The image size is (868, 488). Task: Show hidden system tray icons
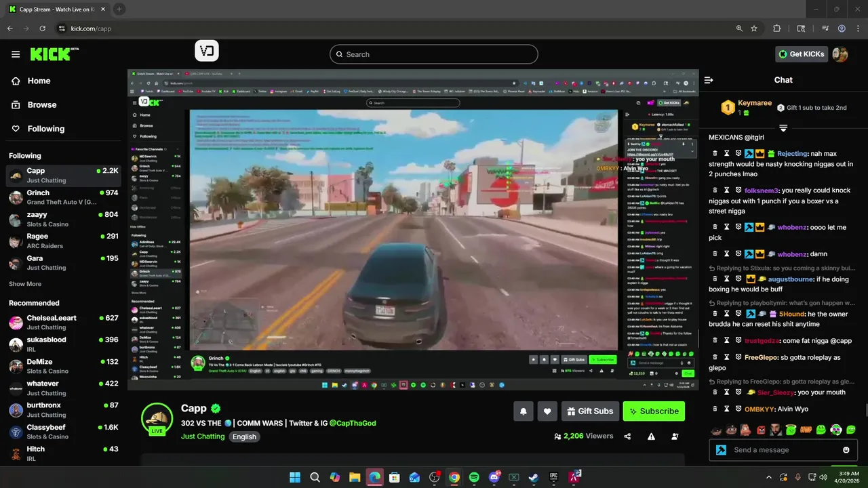(x=769, y=477)
